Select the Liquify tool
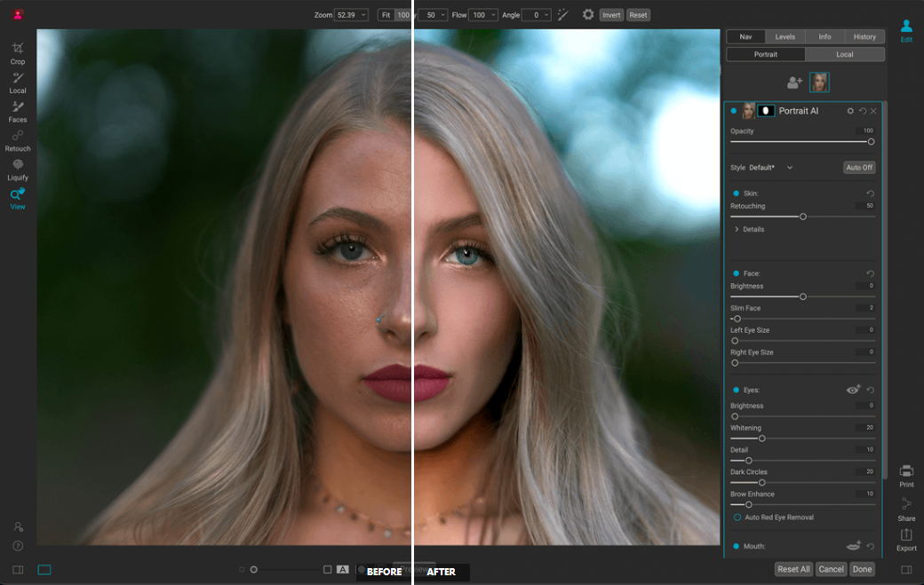Viewport: 924px width, 585px height. click(18, 168)
